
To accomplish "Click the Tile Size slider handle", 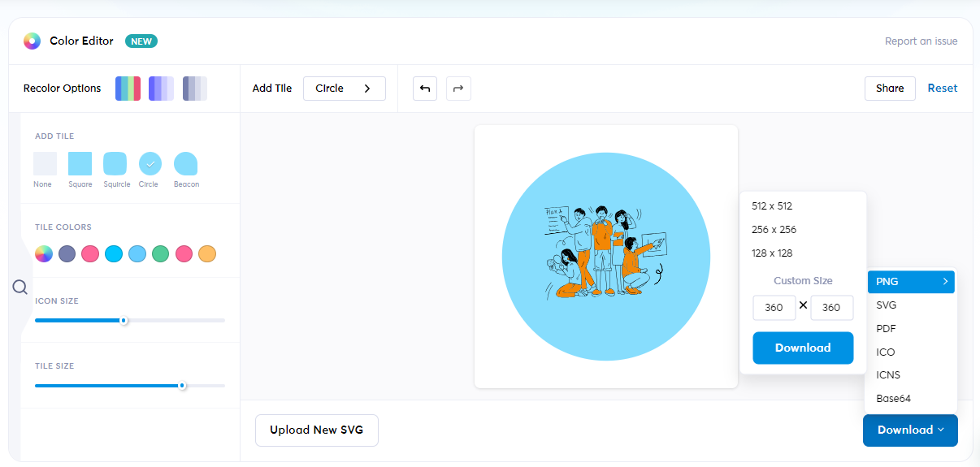I will pos(182,386).
